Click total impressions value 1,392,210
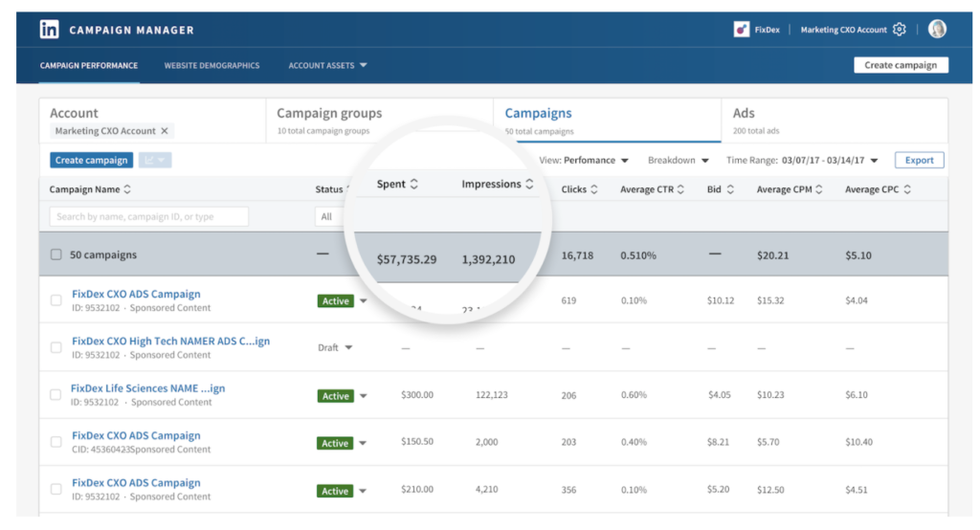Viewport: 980px width, 530px height. (x=488, y=259)
